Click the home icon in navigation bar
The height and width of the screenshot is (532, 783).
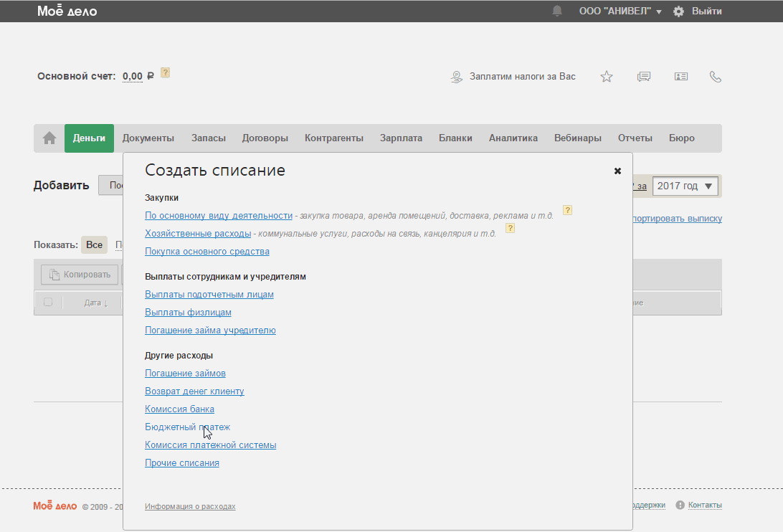(x=49, y=138)
